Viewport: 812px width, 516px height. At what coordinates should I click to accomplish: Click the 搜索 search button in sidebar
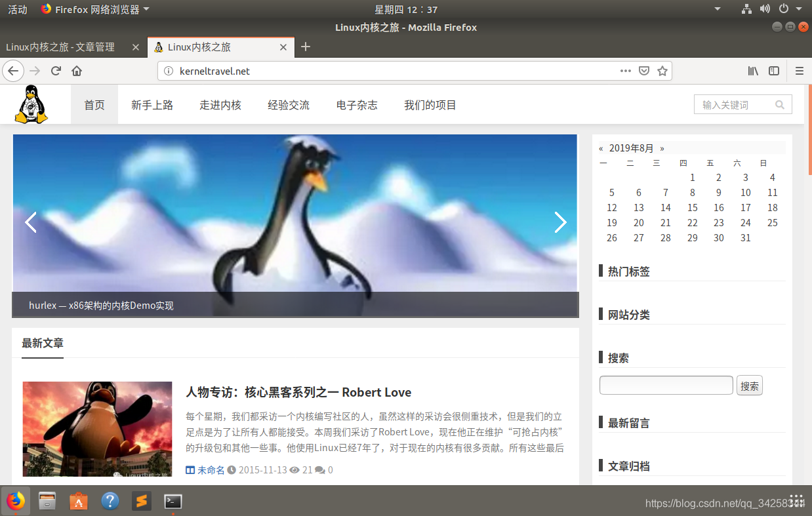click(x=749, y=385)
